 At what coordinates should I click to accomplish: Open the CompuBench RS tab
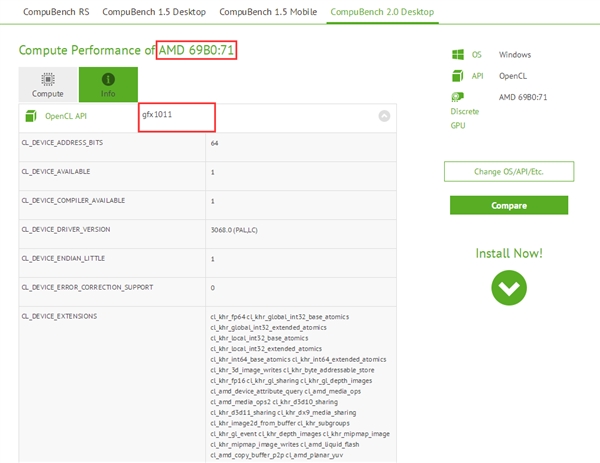(x=48, y=12)
